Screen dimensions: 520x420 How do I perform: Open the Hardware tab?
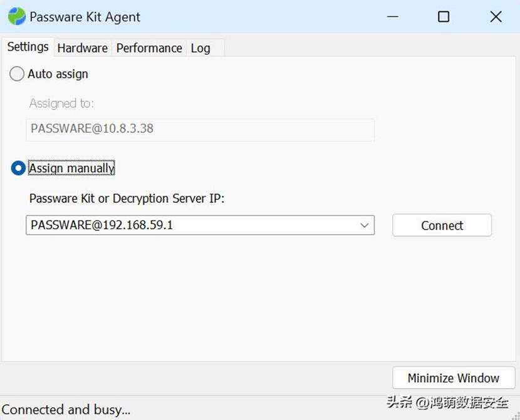[82, 48]
